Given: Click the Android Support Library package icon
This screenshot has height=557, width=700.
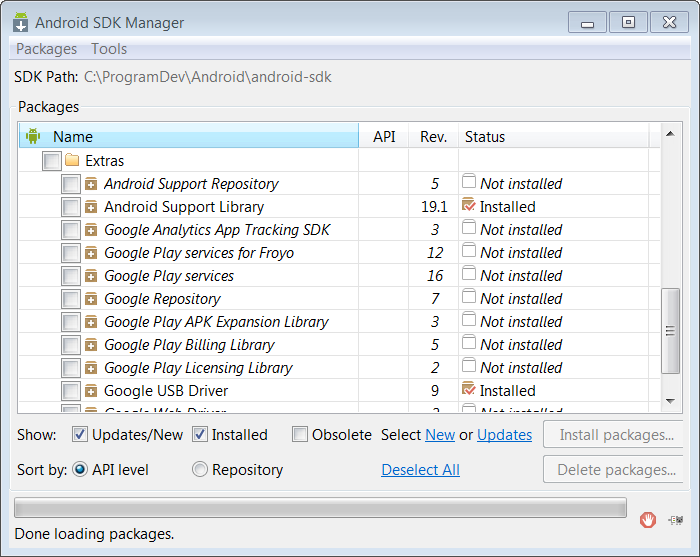Looking at the screenshot, I should click(x=91, y=207).
